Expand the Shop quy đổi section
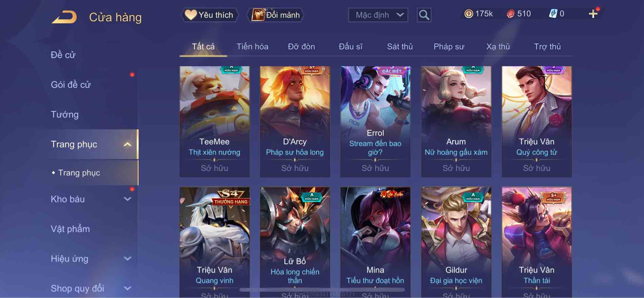This screenshot has width=644, height=298. click(92, 288)
